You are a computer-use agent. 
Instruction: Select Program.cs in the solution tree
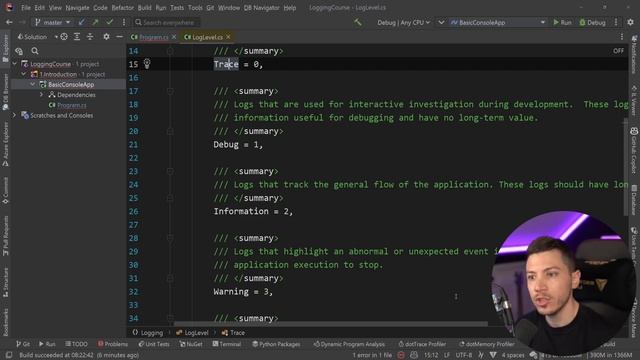click(x=71, y=105)
